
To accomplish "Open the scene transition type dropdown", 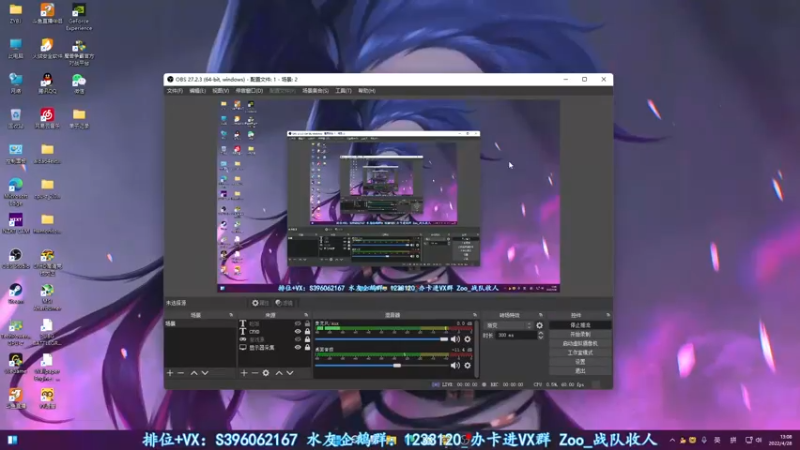I will (509, 325).
